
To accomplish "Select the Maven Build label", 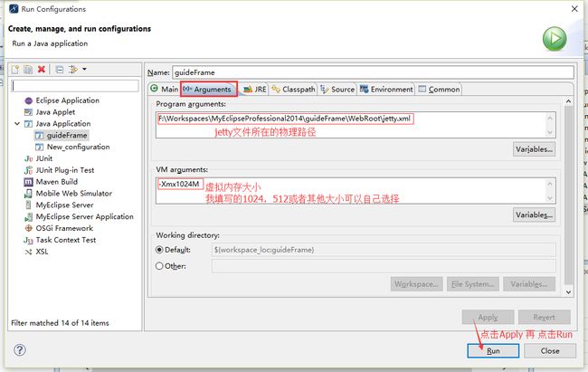I will 57,182.
